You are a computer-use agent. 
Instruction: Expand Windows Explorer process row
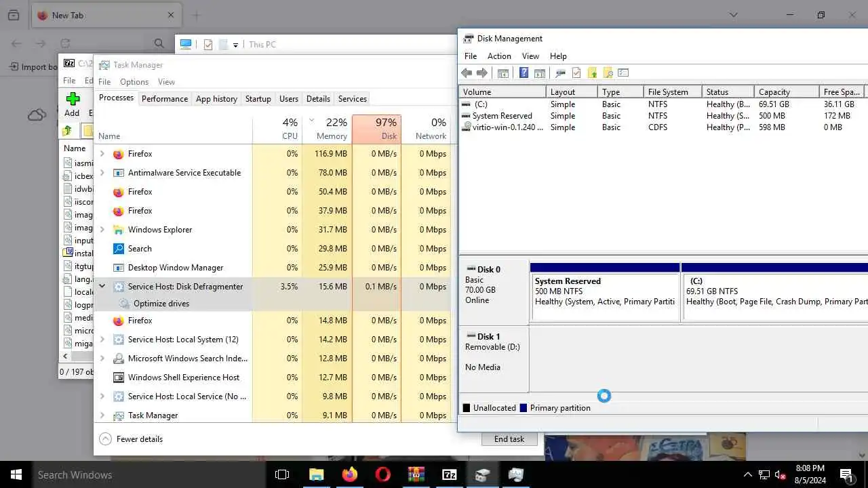(x=102, y=230)
